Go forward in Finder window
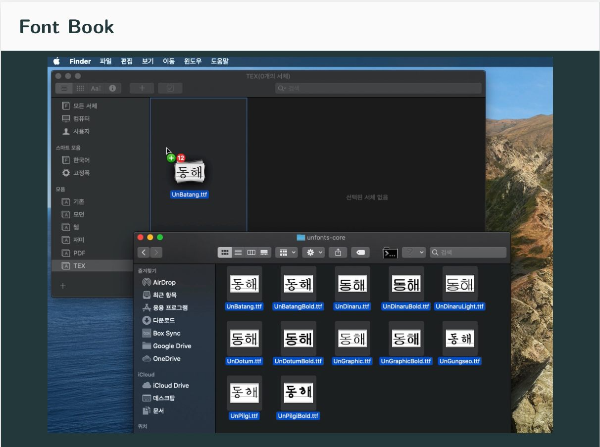 (156, 253)
